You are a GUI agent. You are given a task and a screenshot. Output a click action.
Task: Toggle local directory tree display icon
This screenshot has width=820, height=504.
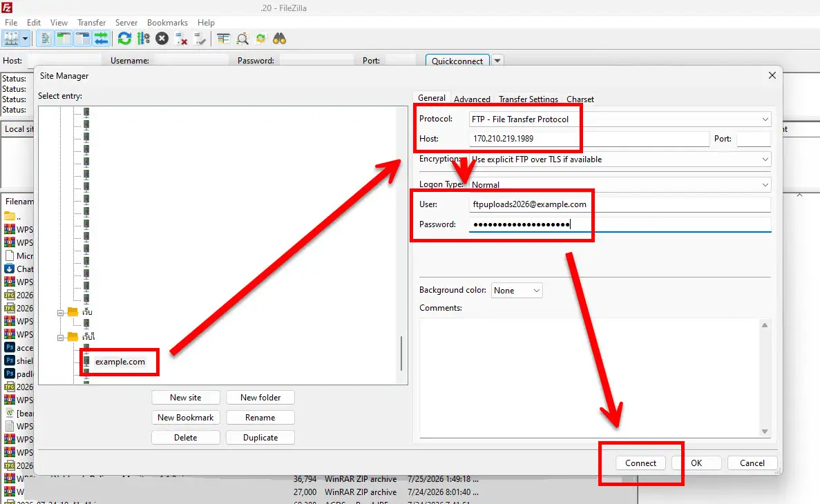pos(64,39)
